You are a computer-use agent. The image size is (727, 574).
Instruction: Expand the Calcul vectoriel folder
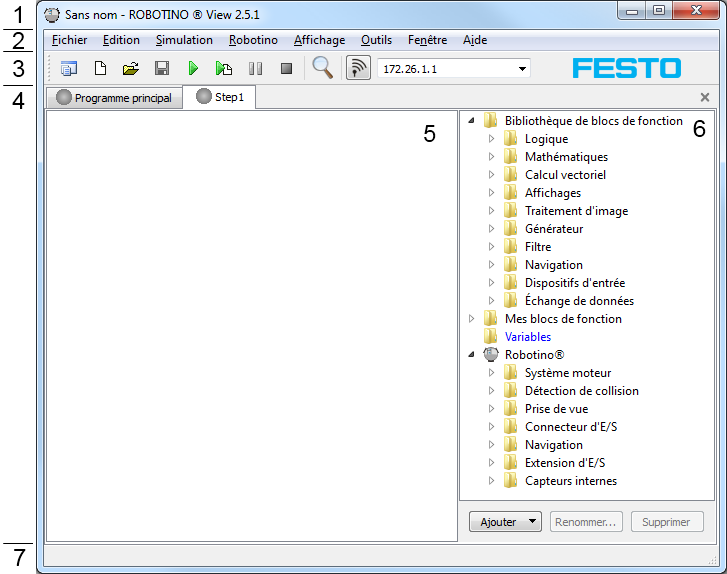(491, 175)
